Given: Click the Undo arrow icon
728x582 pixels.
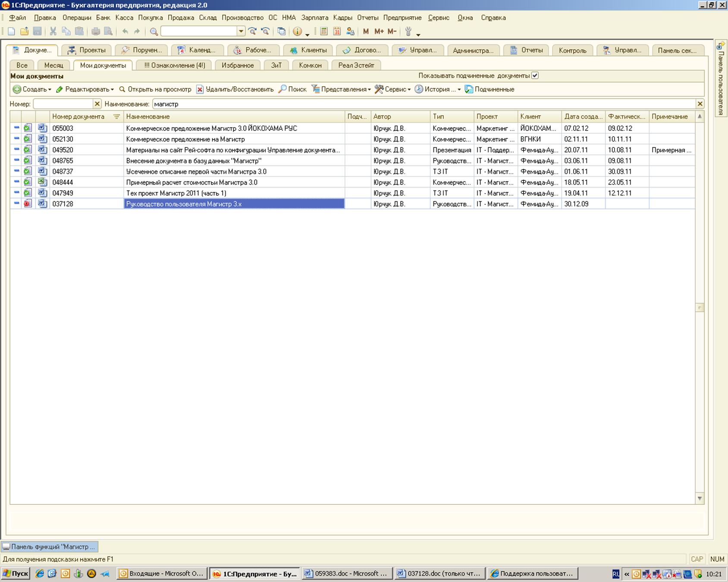Looking at the screenshot, I should coord(125,31).
